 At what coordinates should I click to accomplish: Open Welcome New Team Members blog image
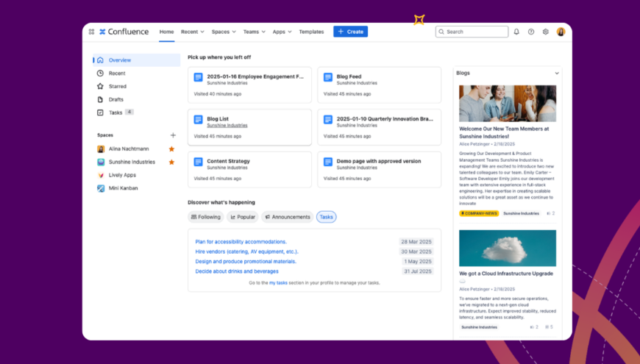pyautogui.click(x=508, y=103)
